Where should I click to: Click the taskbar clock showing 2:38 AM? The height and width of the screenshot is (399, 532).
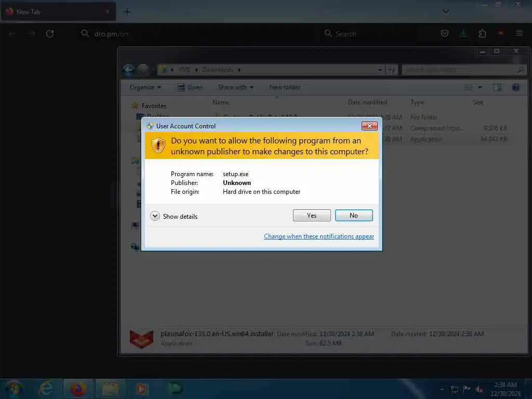point(505,389)
